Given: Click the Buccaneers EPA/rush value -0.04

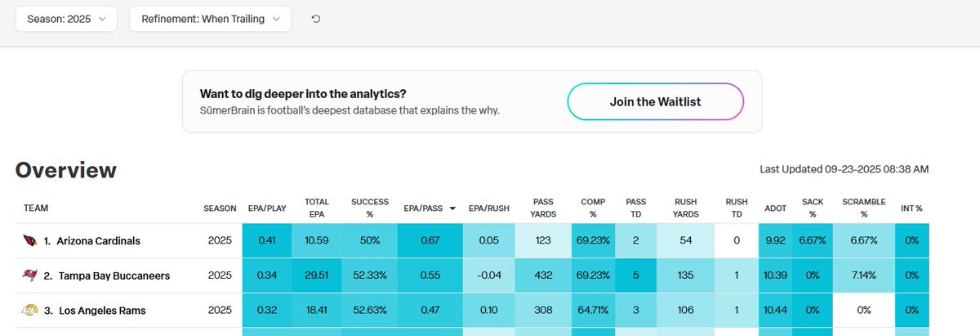Looking at the screenshot, I should coord(488,276).
